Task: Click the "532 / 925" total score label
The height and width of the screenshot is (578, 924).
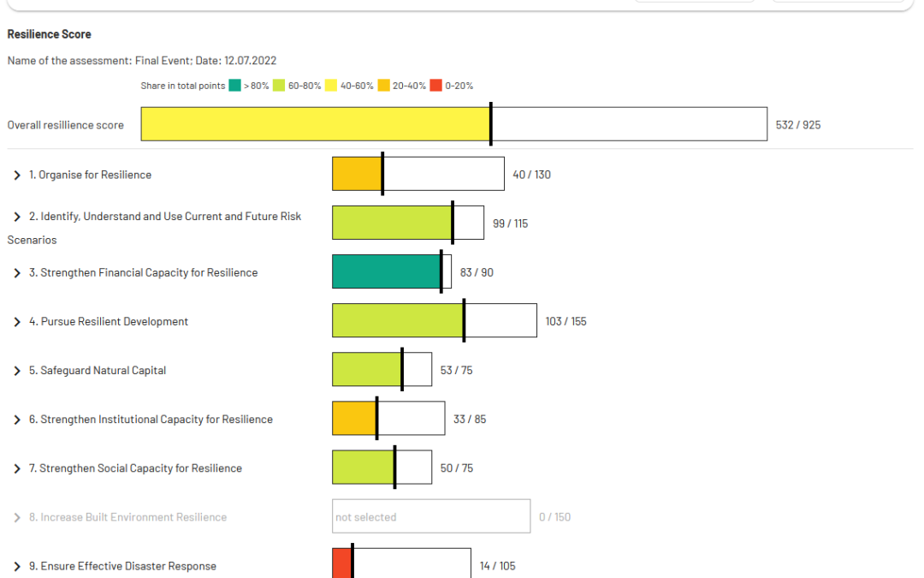Action: [800, 124]
